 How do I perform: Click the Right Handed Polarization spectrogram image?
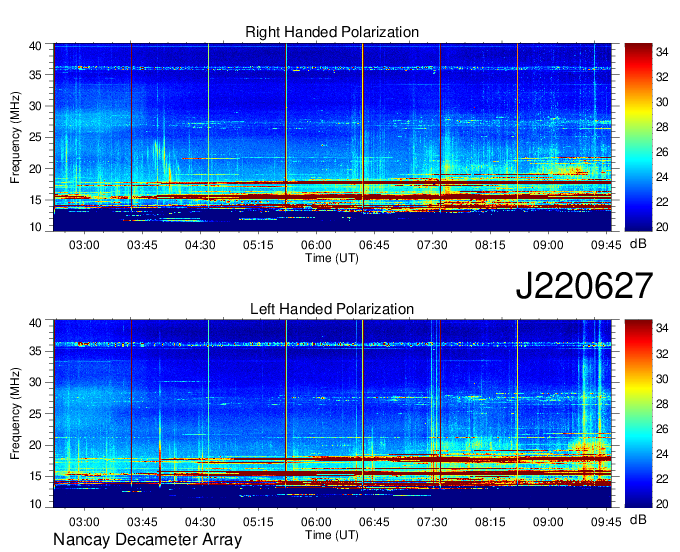click(x=332, y=137)
